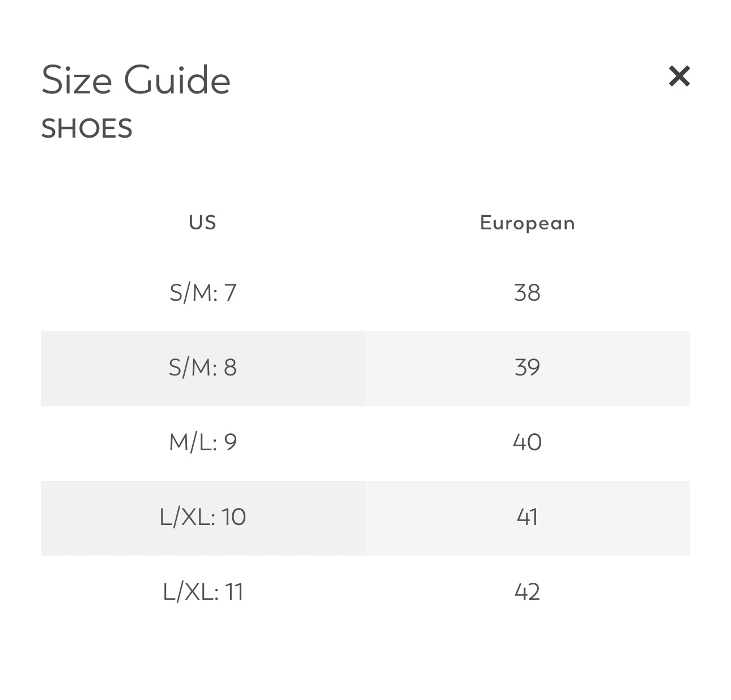Click the Size Guide title
The height and width of the screenshot is (700, 731).
point(136,80)
